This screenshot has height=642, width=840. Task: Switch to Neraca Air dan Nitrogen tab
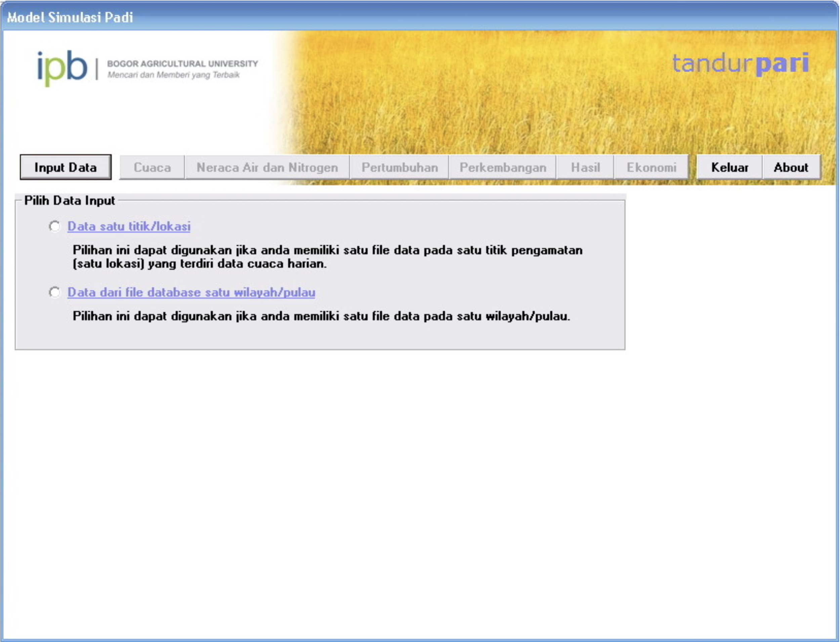coord(267,167)
